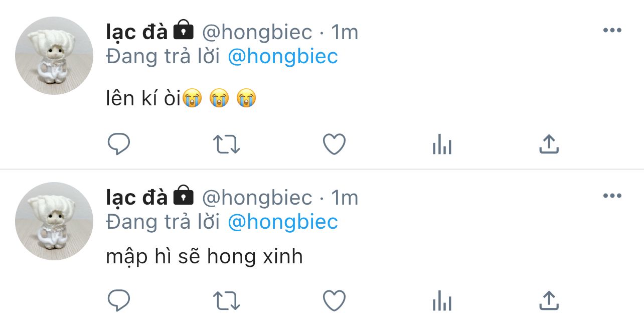Share the "lên kí òi" tweet
Viewport: 644px width, 320px height.
[549, 144]
